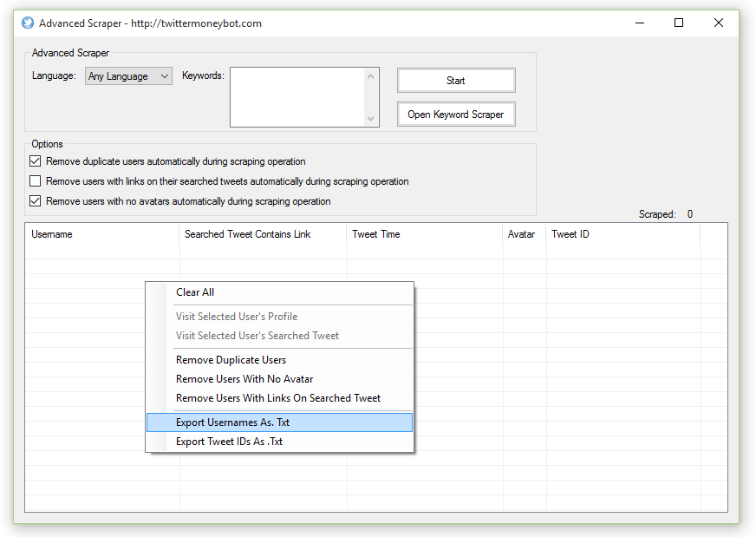756x537 pixels.
Task: Click Keywords box scroll up arrow
Action: pyautogui.click(x=370, y=76)
